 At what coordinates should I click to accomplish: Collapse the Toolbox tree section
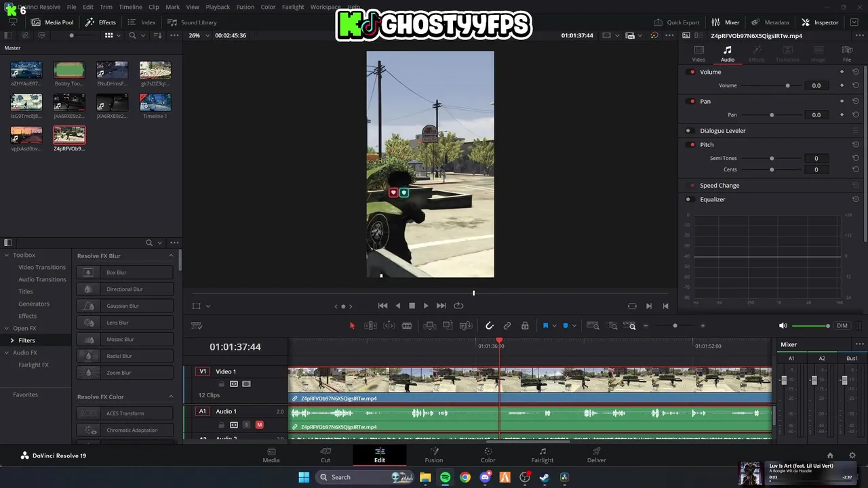click(7, 255)
